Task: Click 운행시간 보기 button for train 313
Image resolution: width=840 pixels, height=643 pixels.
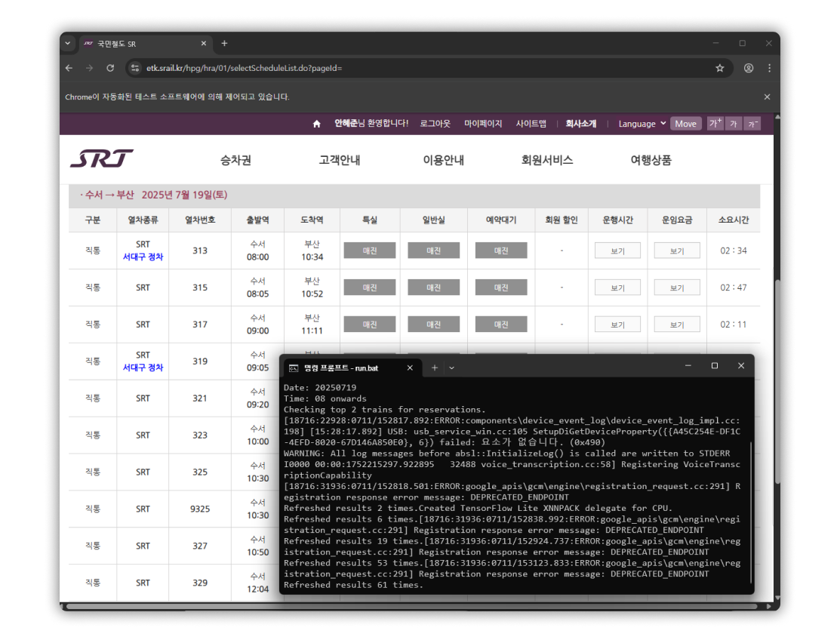Action: (x=617, y=251)
